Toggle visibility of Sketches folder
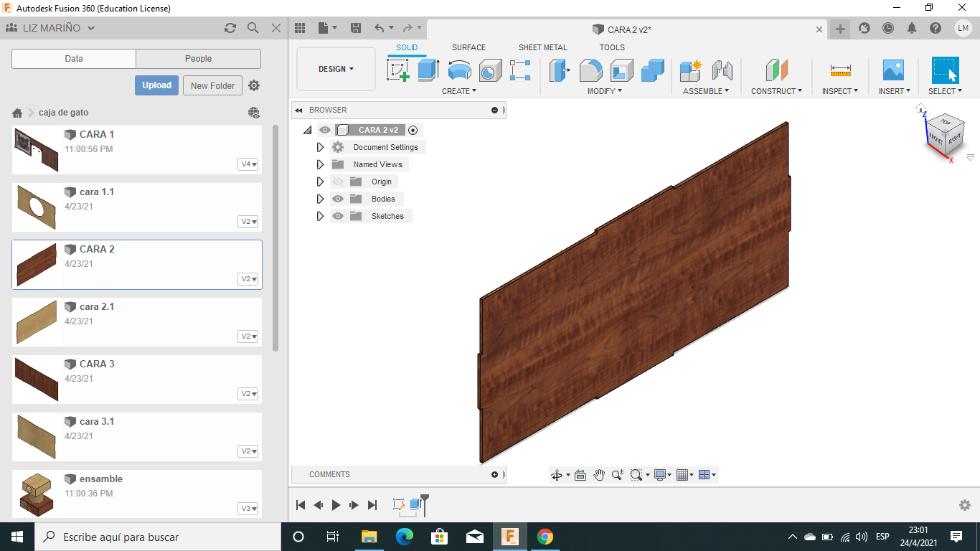980x551 pixels. tap(338, 216)
